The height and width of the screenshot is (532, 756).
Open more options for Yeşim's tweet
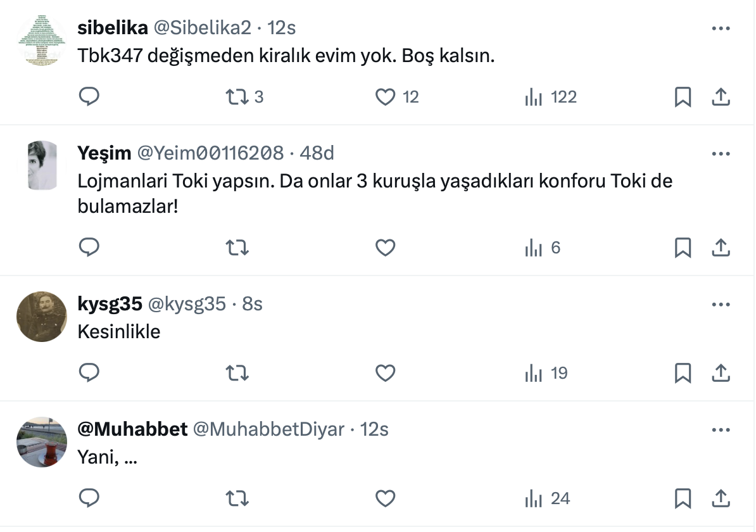(721, 154)
